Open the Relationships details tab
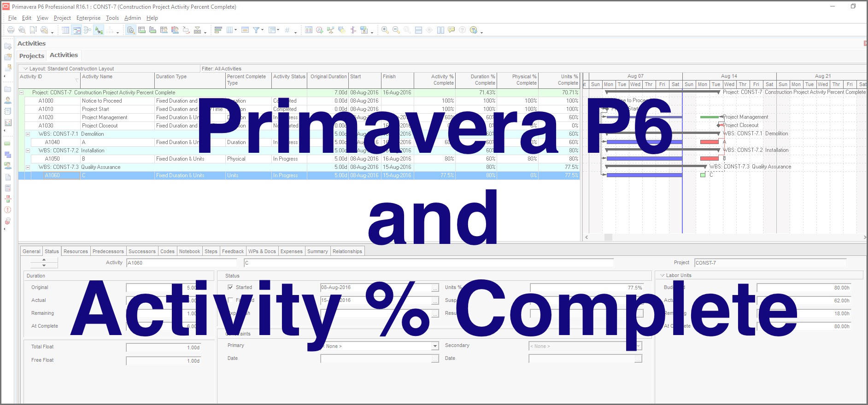This screenshot has width=868, height=405. click(347, 251)
